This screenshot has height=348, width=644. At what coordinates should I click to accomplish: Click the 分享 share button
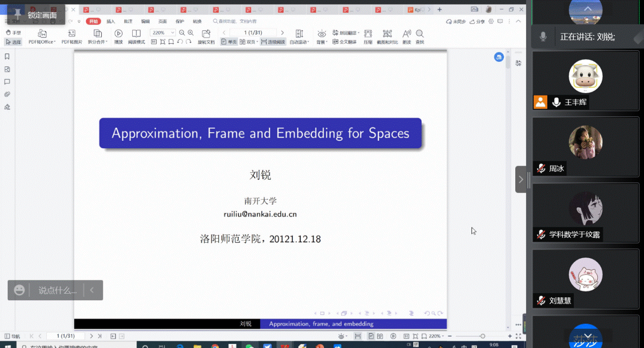(477, 21)
